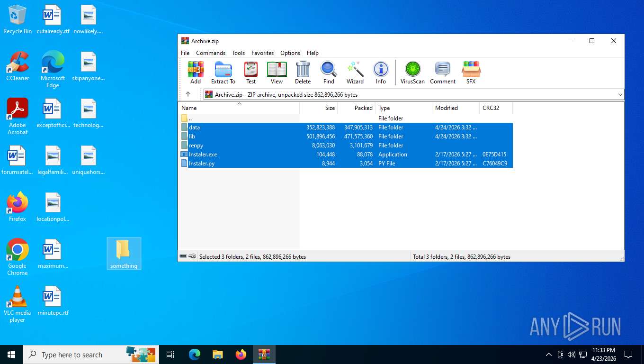Click the taskbar search box
644x364 pixels.
point(91,355)
